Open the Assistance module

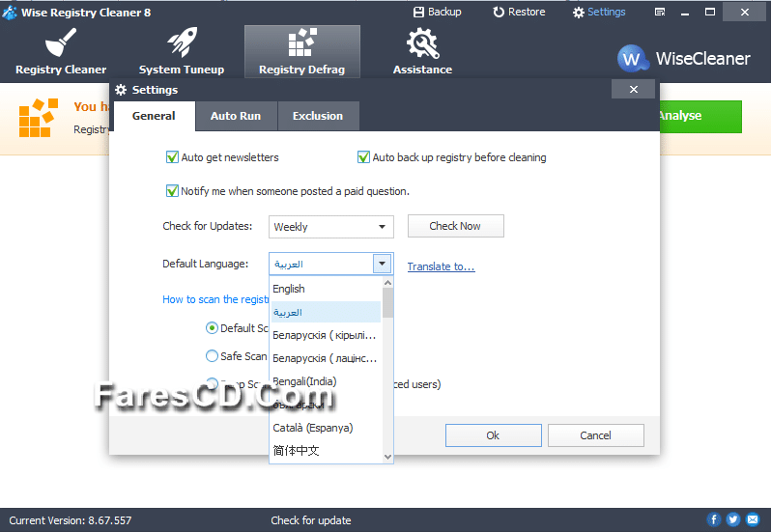point(422,51)
